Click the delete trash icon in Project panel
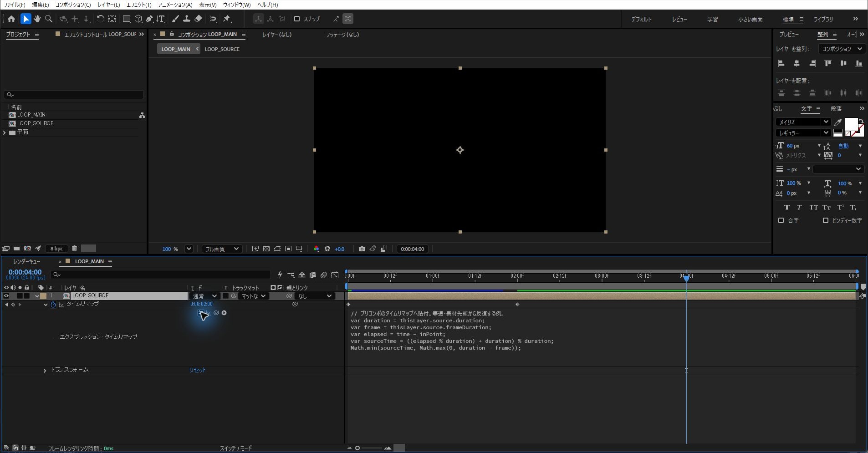 [x=74, y=248]
